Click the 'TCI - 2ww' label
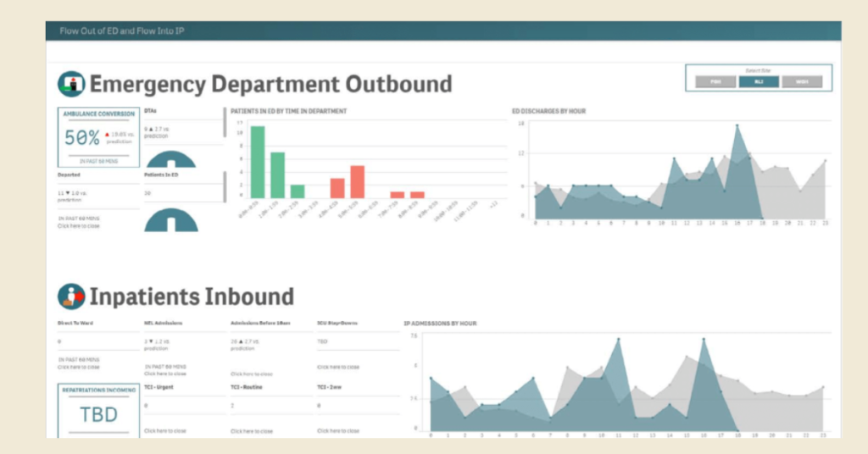This screenshot has height=454, width=868. point(330,387)
